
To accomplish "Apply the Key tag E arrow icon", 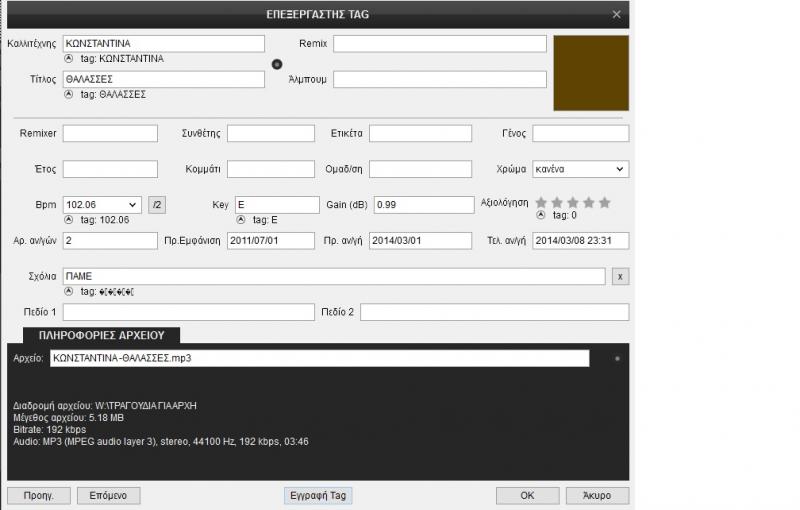I will tap(240, 219).
